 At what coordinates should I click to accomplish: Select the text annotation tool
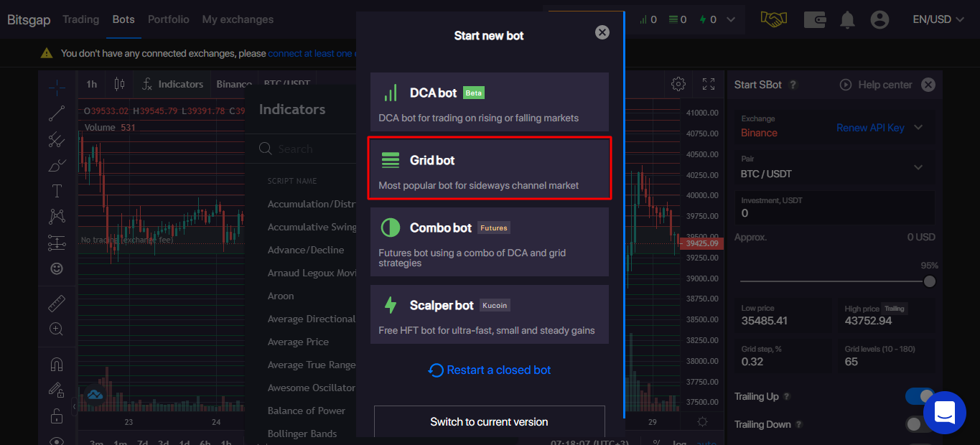click(57, 191)
